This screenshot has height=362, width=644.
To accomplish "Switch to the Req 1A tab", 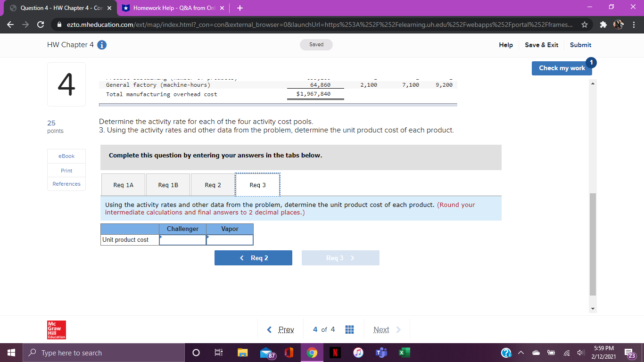I will pos(123,184).
